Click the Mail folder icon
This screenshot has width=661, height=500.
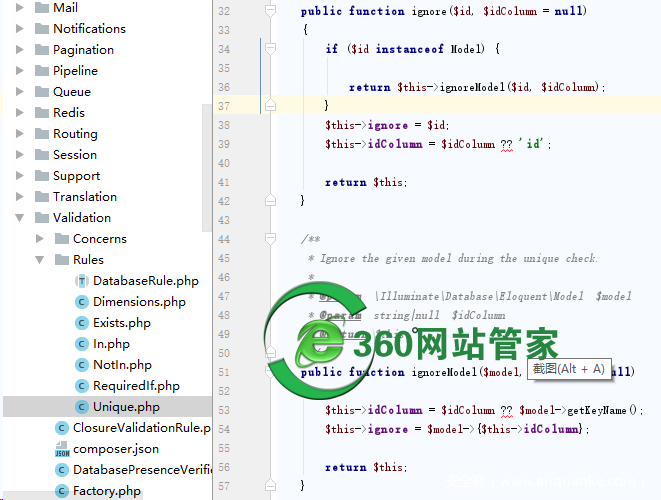point(42,8)
